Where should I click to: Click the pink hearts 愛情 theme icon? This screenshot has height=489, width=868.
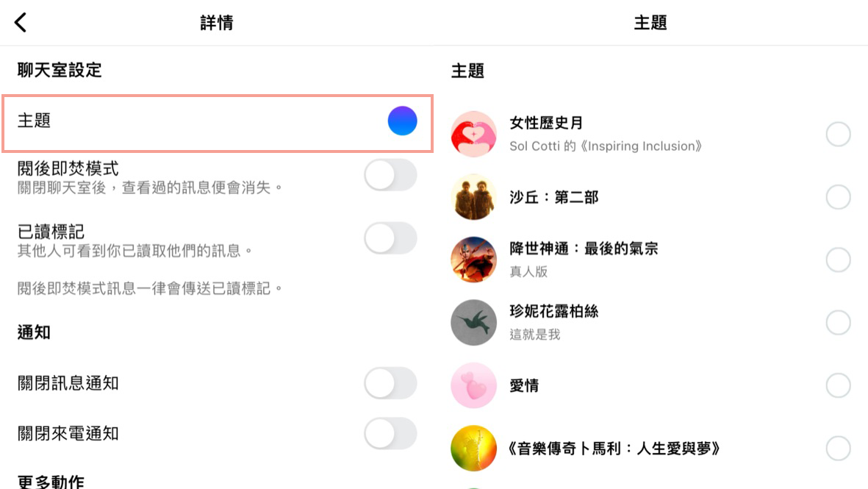click(473, 385)
